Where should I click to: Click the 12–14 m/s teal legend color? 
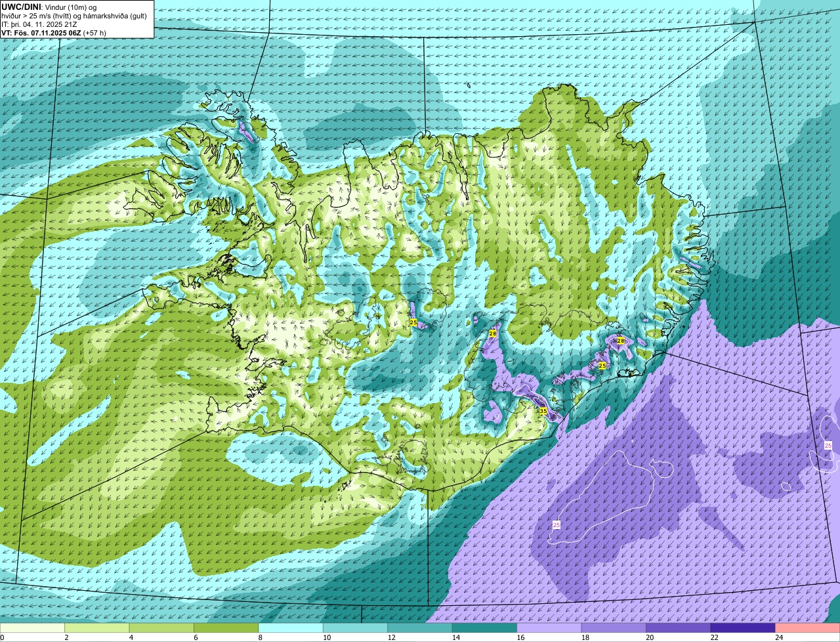[x=420, y=628]
